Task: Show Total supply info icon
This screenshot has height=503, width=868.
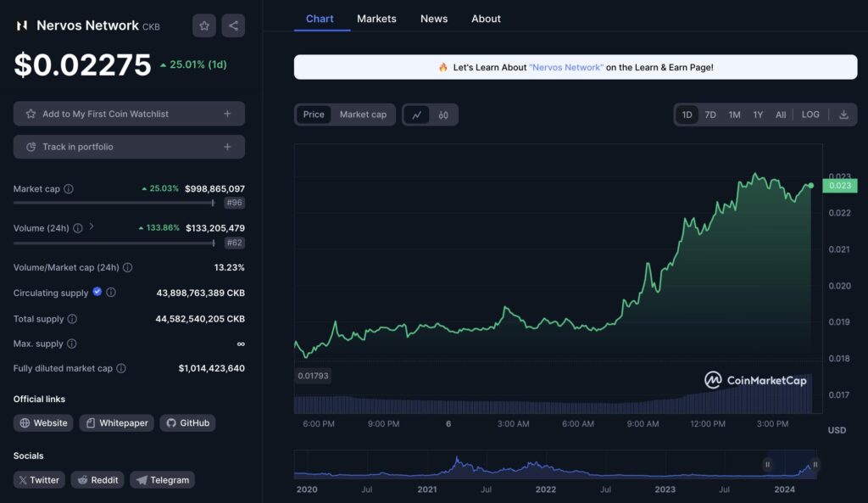Action: coord(73,319)
